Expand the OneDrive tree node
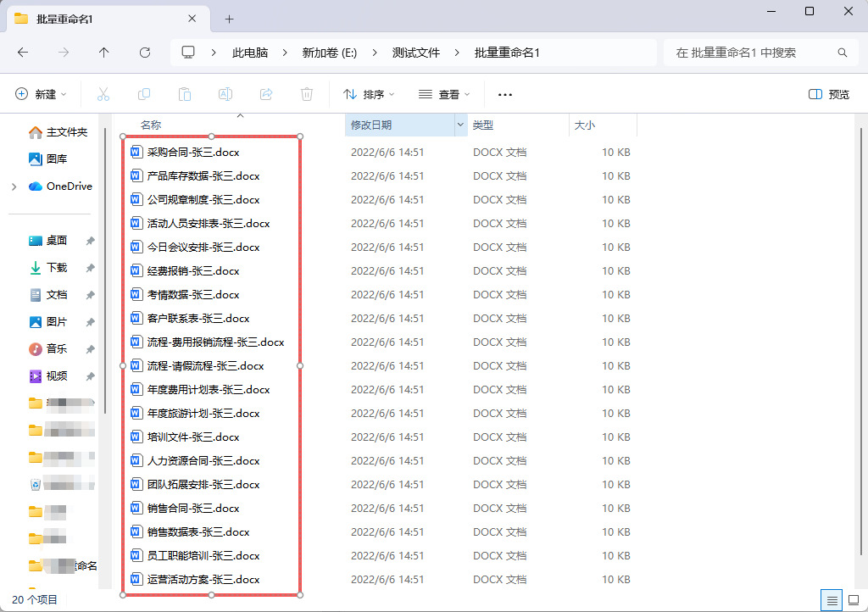 tap(14, 187)
